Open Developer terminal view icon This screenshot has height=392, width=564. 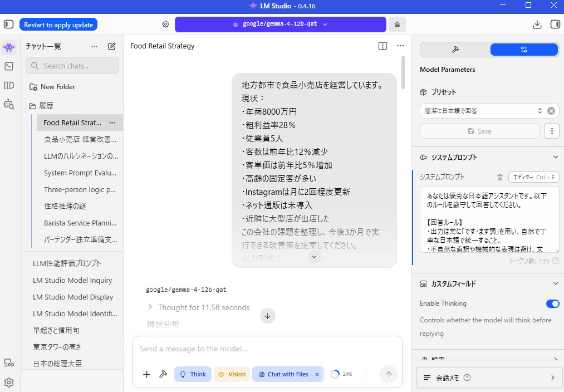9,66
